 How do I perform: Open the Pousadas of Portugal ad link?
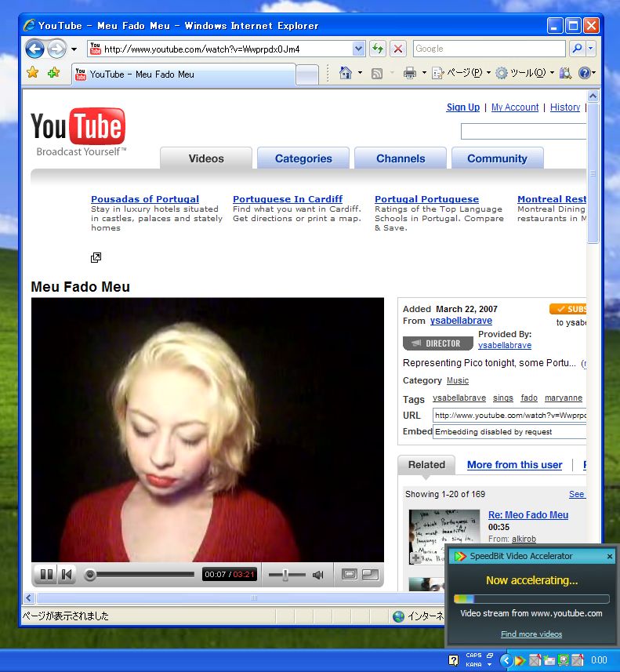coord(145,199)
